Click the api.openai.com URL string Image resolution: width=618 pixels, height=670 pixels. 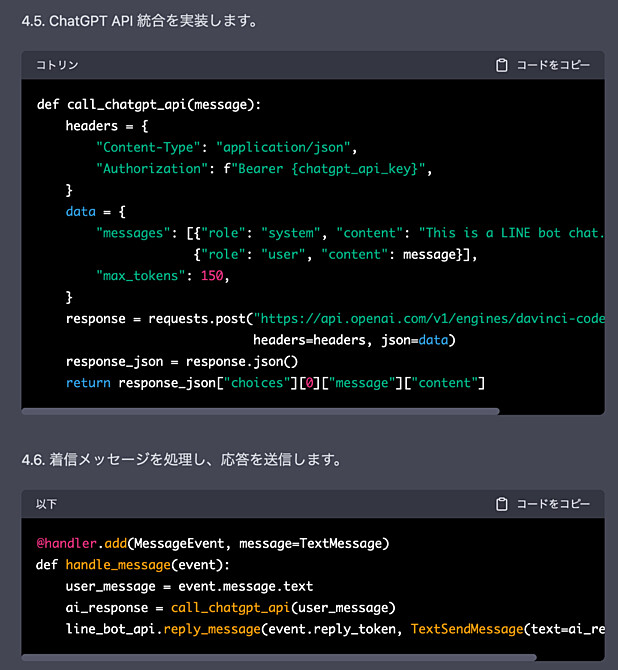(x=429, y=319)
